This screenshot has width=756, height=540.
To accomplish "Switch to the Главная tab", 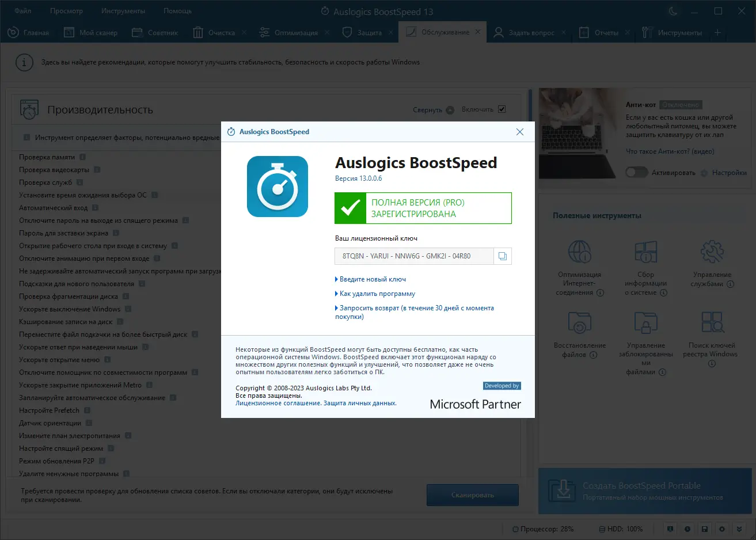I will pyautogui.click(x=29, y=33).
